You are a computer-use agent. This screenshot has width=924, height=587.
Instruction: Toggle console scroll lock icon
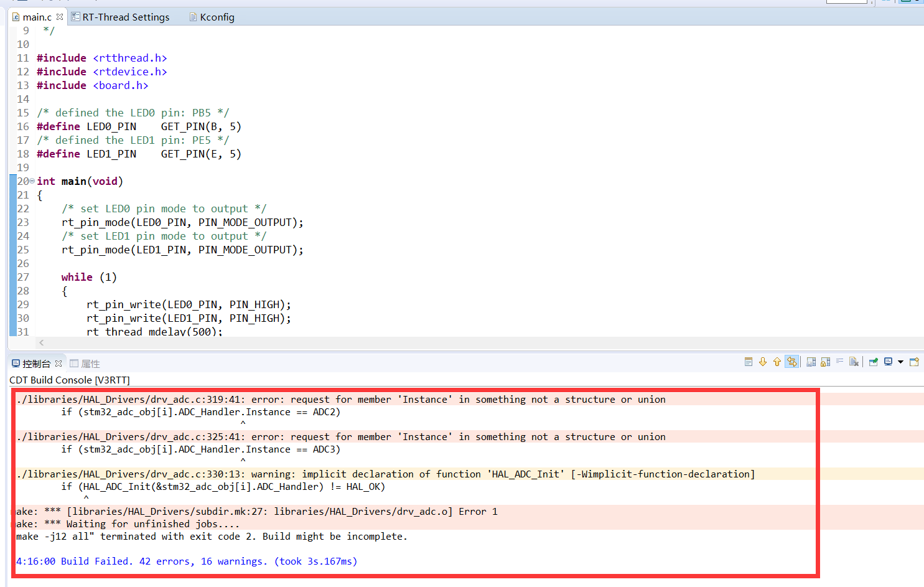826,362
